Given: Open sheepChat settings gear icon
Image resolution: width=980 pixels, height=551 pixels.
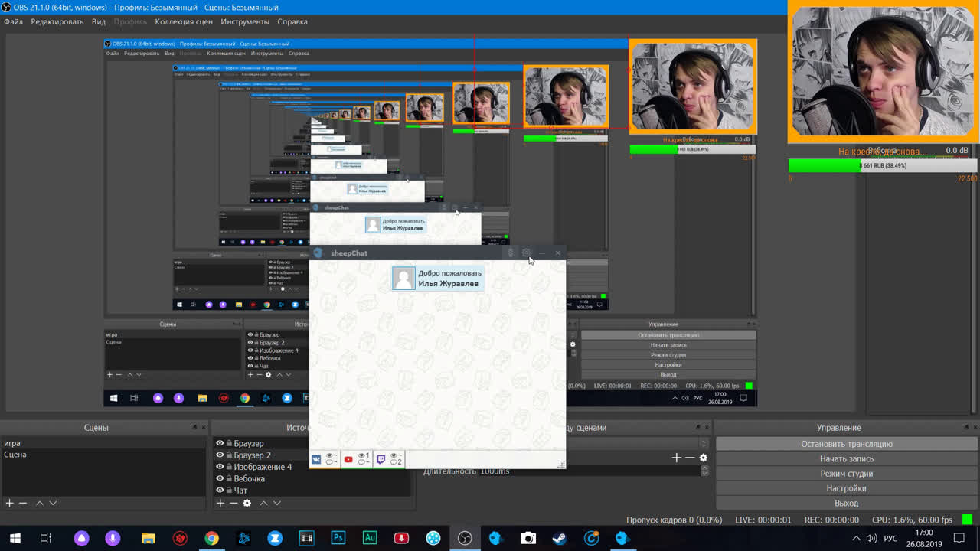Looking at the screenshot, I should coord(526,253).
